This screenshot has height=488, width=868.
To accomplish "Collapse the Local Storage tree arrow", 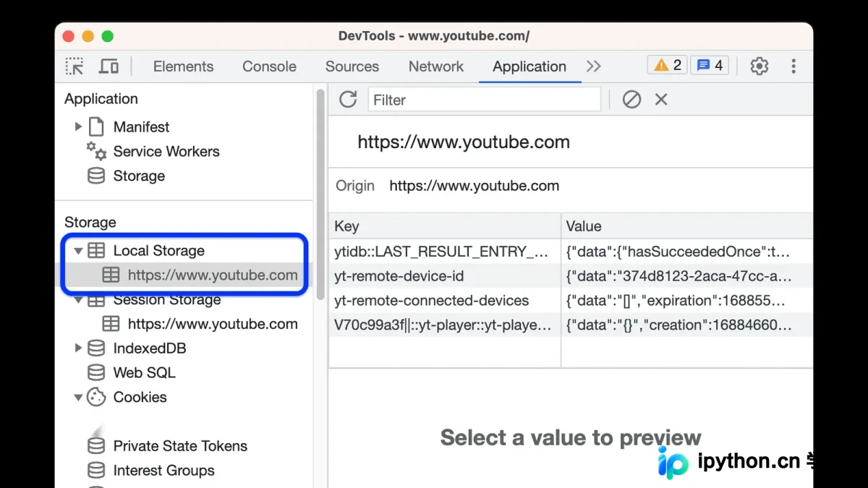I will [78, 251].
